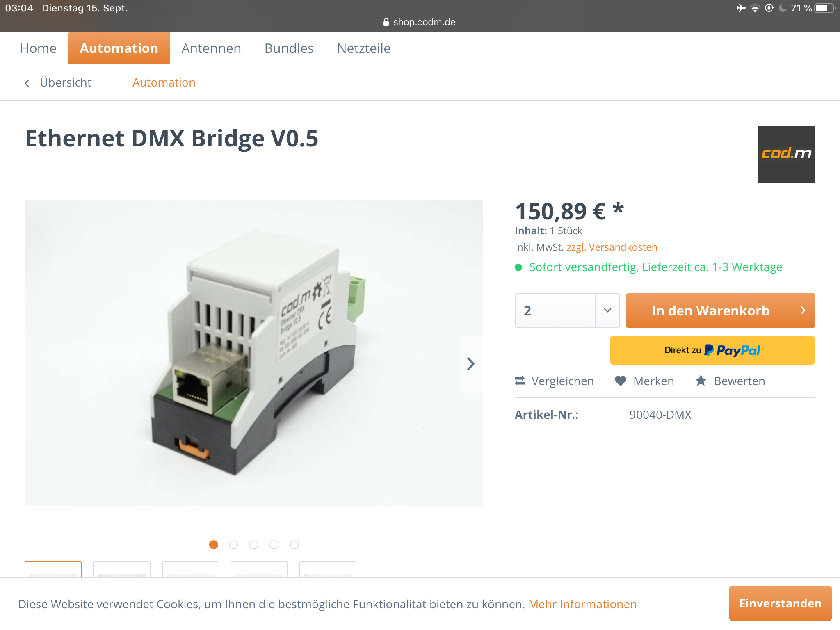The image size is (840, 630).
Task: Select the second product thumbnail
Action: click(122, 569)
